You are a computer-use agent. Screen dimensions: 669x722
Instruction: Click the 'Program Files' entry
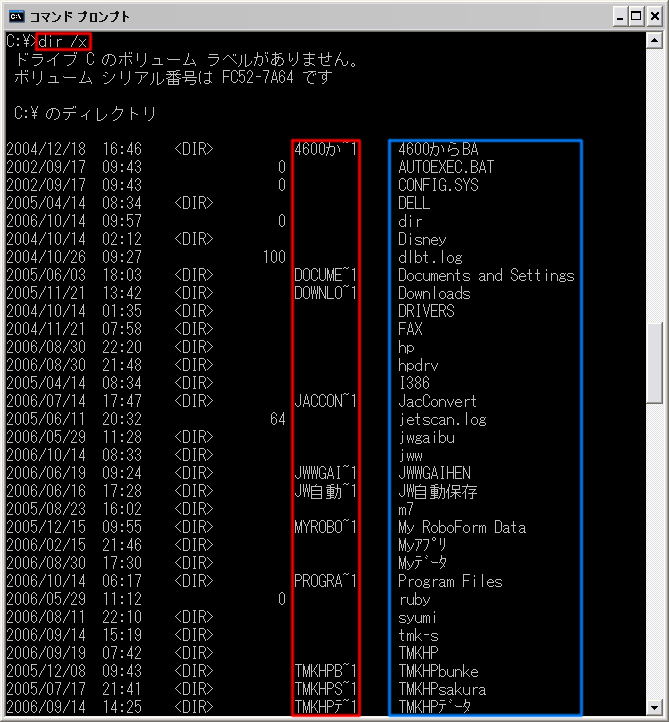click(x=450, y=582)
